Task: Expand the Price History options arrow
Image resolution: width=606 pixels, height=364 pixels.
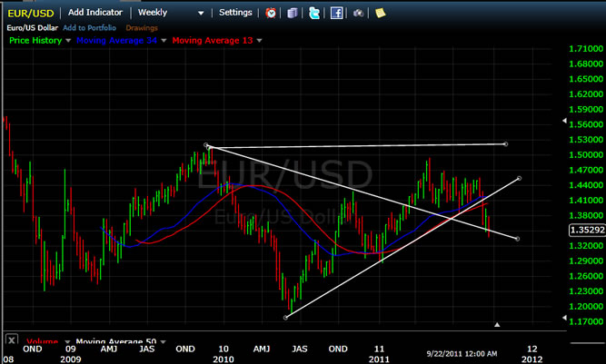Action: coord(69,40)
